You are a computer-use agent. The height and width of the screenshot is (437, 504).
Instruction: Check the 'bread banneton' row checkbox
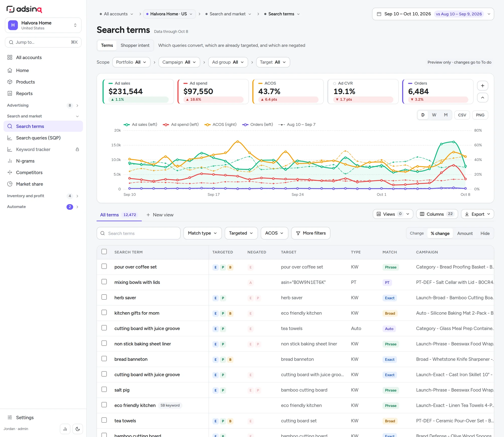coord(104,359)
